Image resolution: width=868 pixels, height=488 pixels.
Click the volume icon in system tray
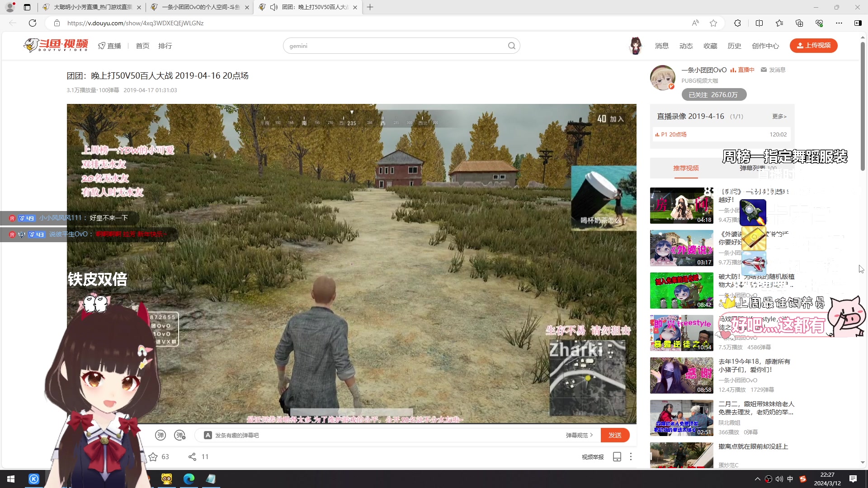tap(779, 479)
